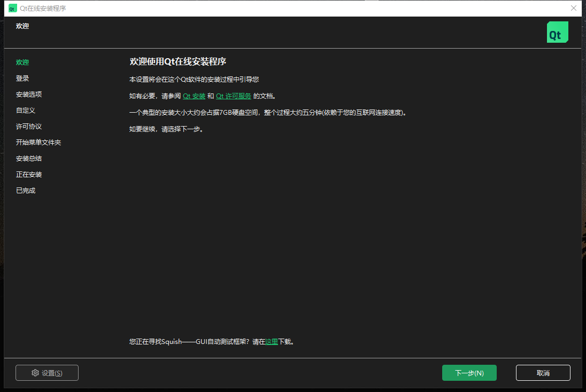Proceed with the 下一步(N) button
The height and width of the screenshot is (392, 586).
(x=469, y=373)
